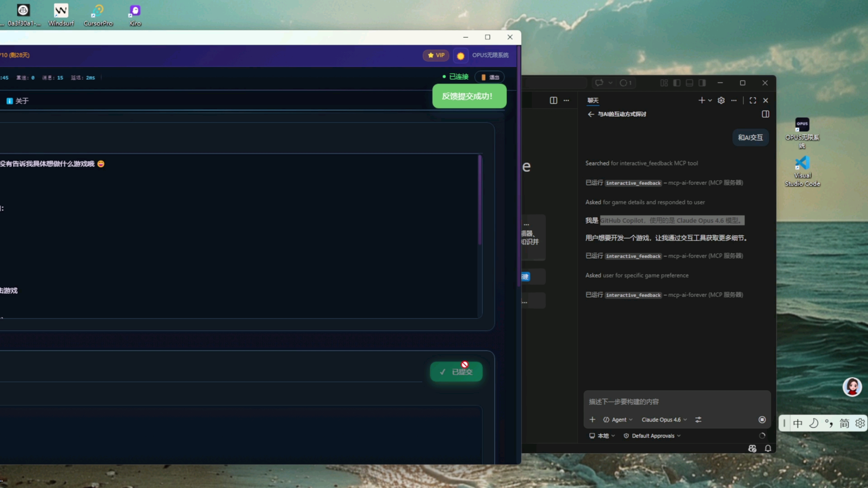The height and width of the screenshot is (488, 868).
Task: Select the 聊天 tab
Action: 593,100
